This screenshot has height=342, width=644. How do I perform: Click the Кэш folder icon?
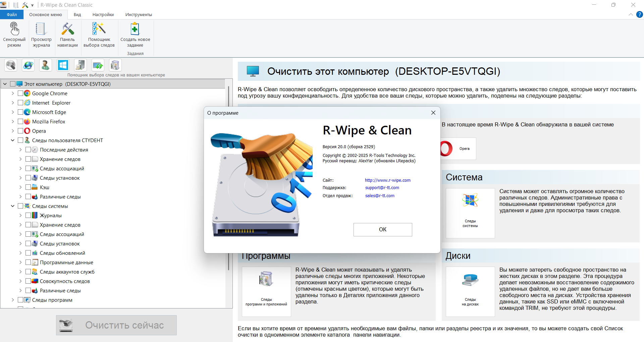[35, 187]
